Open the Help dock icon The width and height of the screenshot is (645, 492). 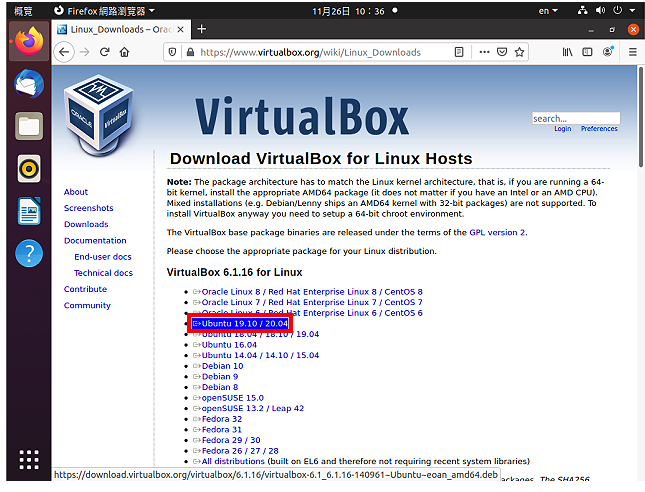(x=29, y=253)
